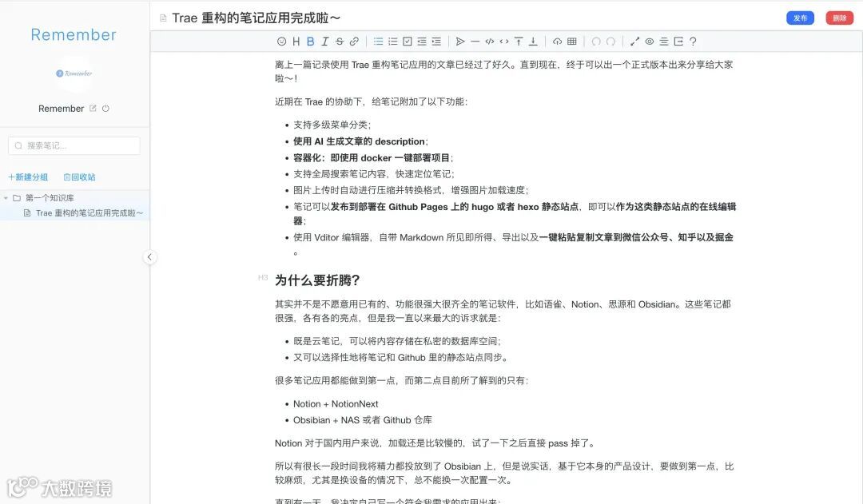Click the text 容器化：即使用 docker 一键部署项目
This screenshot has height=504, width=863.
pos(372,158)
